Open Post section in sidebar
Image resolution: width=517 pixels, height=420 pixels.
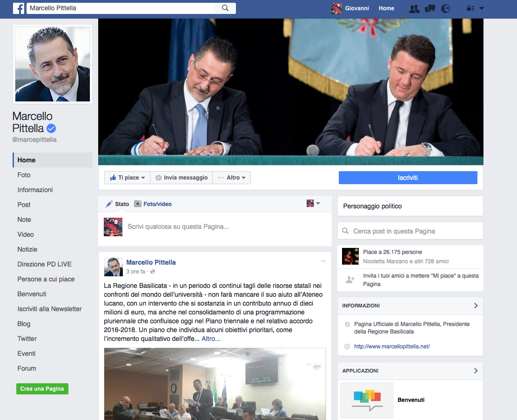pos(24,205)
